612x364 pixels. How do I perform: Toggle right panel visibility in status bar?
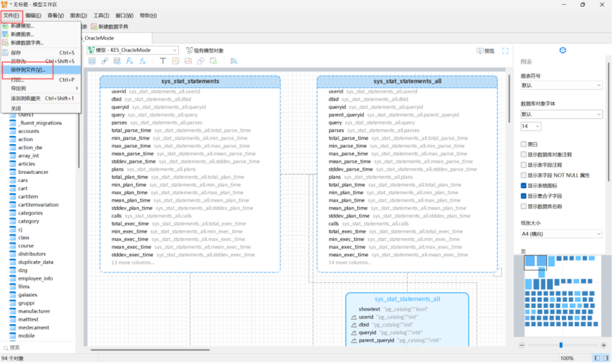point(605,358)
